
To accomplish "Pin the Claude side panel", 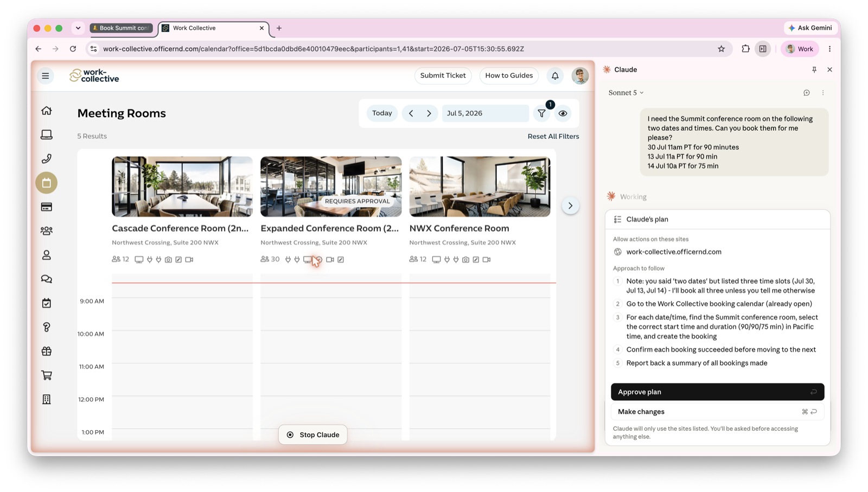I will pyautogui.click(x=814, y=69).
